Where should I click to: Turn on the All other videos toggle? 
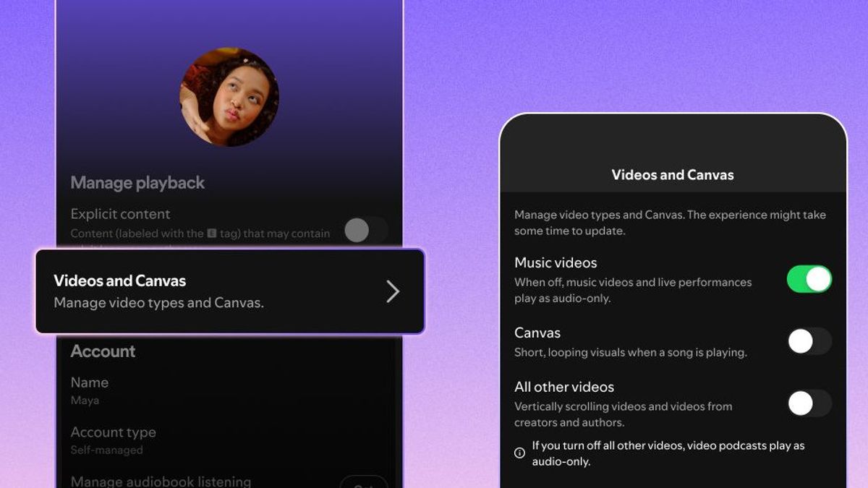808,403
